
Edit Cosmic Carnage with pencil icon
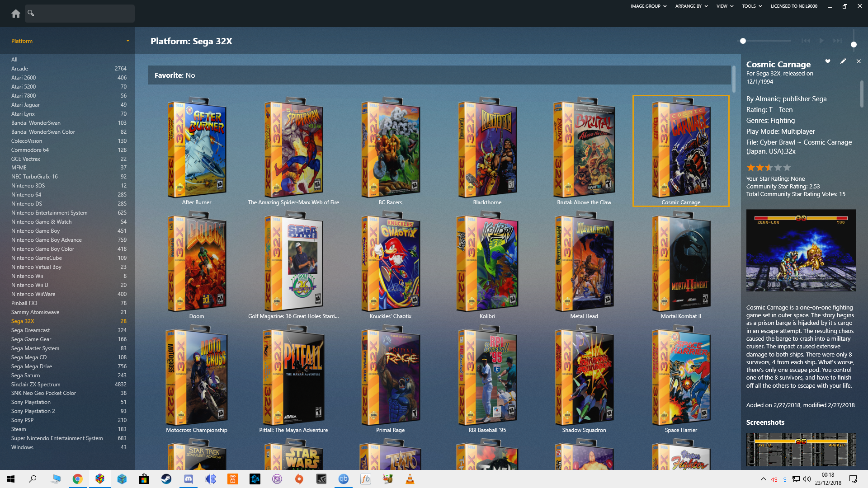[843, 61]
